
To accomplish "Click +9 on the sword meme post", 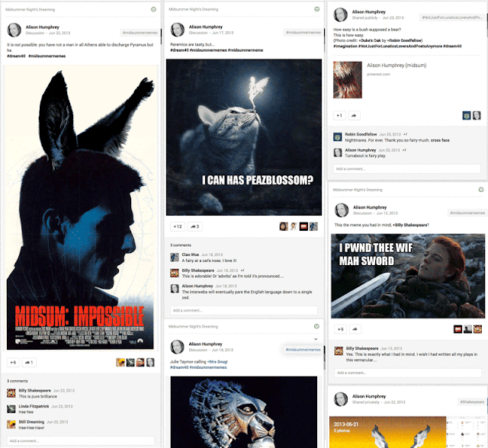I will [x=341, y=329].
